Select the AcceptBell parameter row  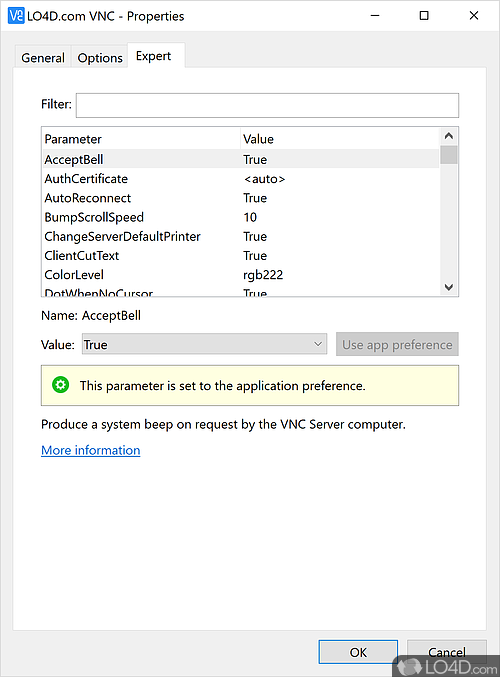pyautogui.click(x=241, y=159)
